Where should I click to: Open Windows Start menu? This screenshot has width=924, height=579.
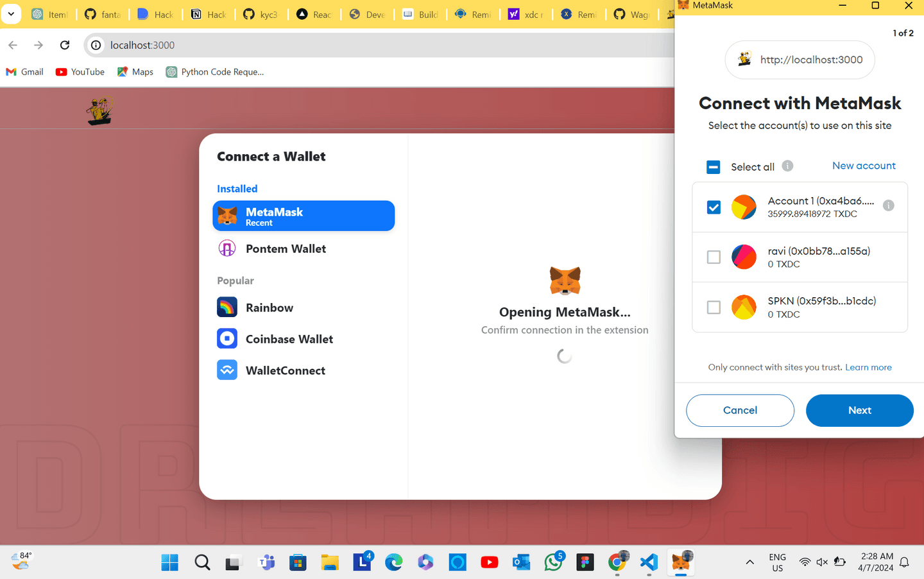click(170, 562)
